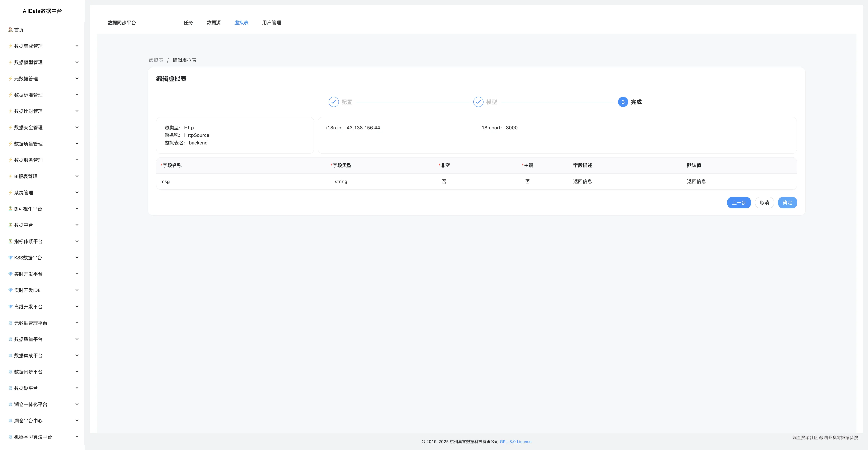Viewport: 868px width, 450px height.
Task: Click the checkmark circle for 配置 step
Action: point(333,102)
